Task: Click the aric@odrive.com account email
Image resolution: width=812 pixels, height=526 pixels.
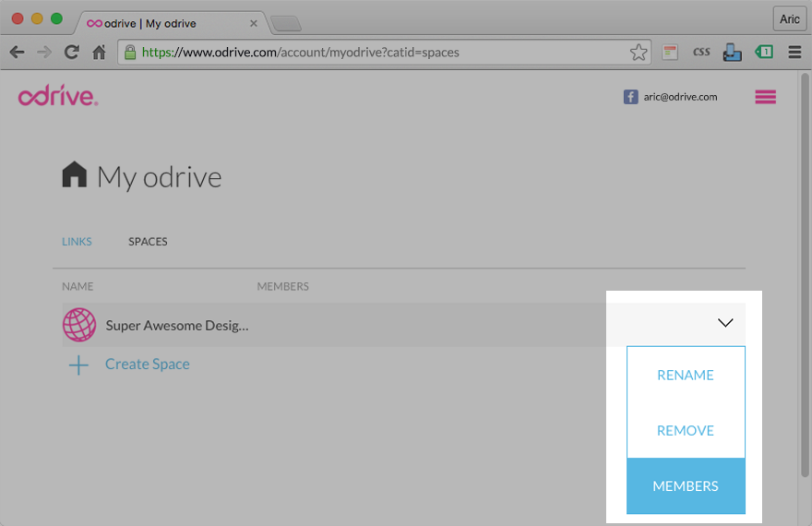Action: pos(680,97)
